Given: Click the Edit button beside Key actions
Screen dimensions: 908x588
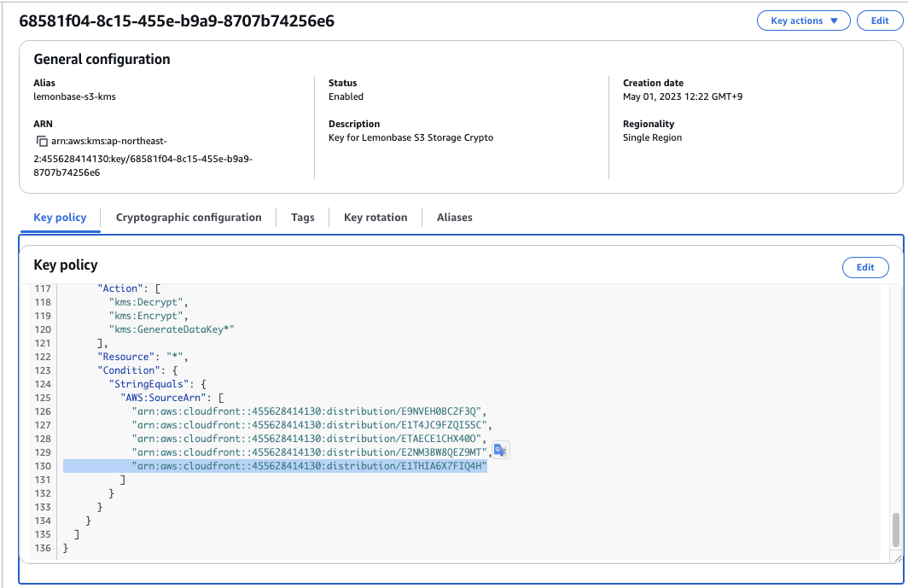Looking at the screenshot, I should click(880, 20).
